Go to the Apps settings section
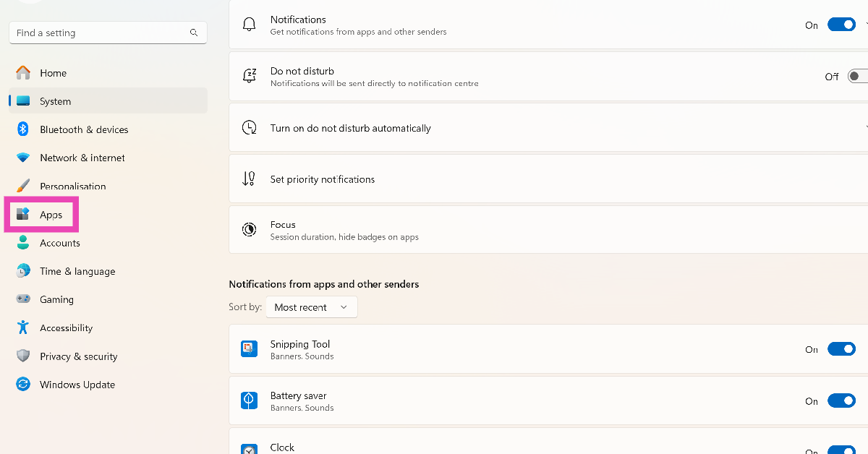Screen dimensions: 868x454 coord(51,215)
